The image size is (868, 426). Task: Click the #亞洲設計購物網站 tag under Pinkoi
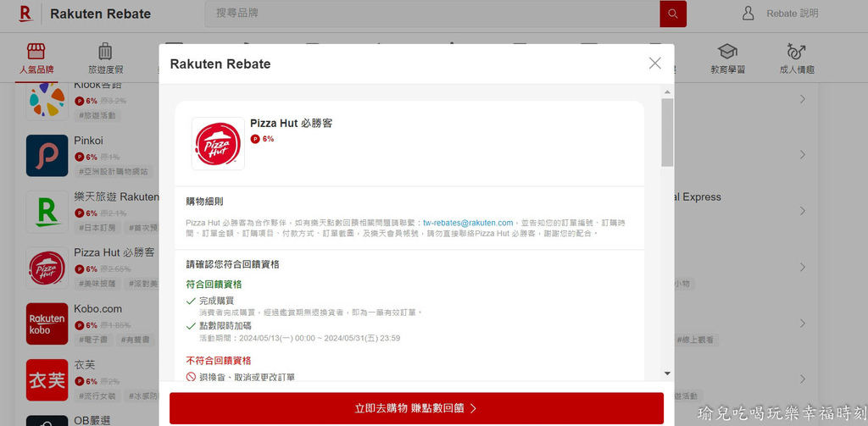pos(114,172)
